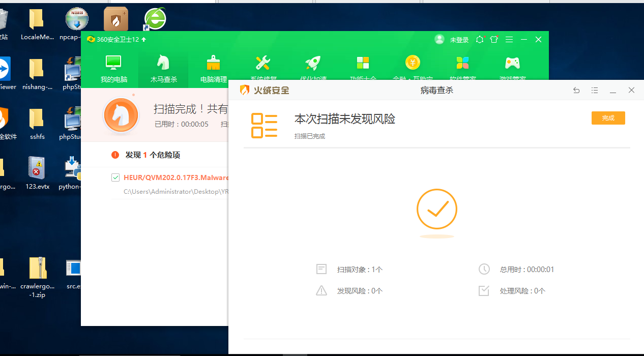The height and width of the screenshot is (356, 644).
Task: Switch to the 木马查杀 tab
Action: (163, 68)
